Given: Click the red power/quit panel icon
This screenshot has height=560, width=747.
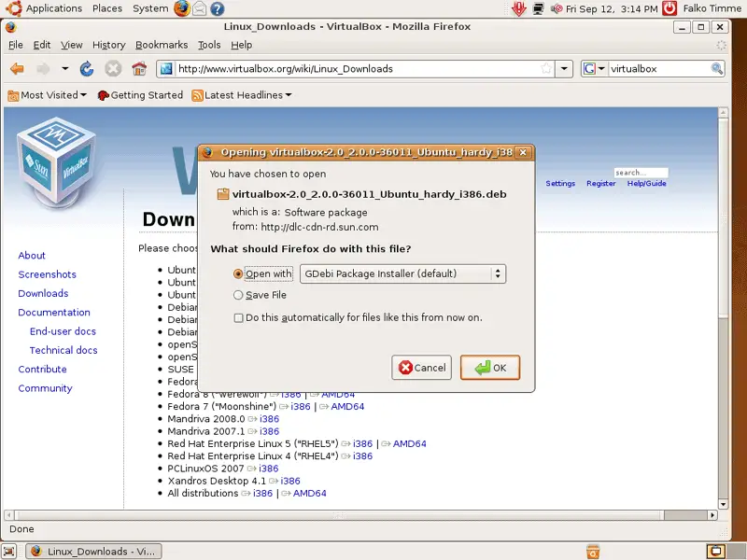Looking at the screenshot, I should (669, 8).
